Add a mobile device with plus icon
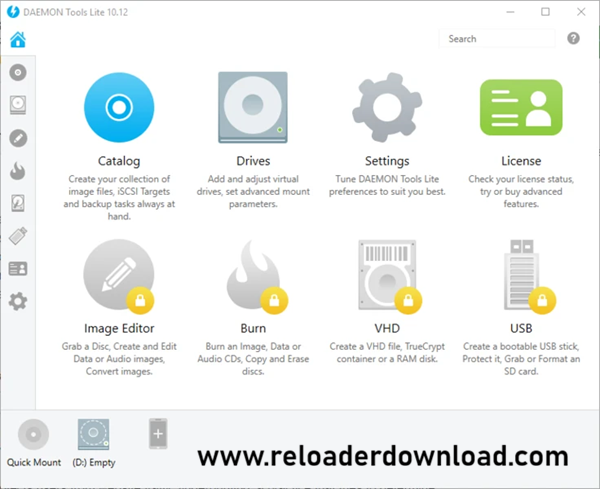Viewport: 600px width, 489px height. click(x=158, y=434)
